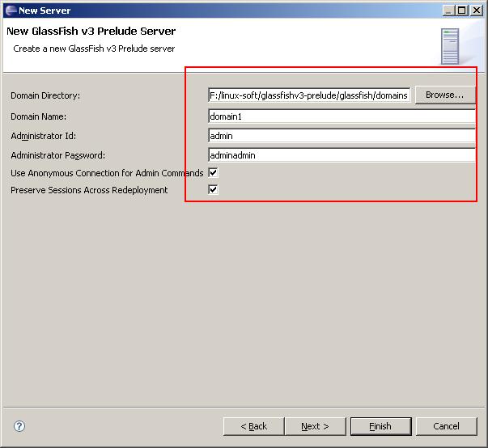
Task: Click the Eclipse icon in the title bar
Action: (11, 11)
